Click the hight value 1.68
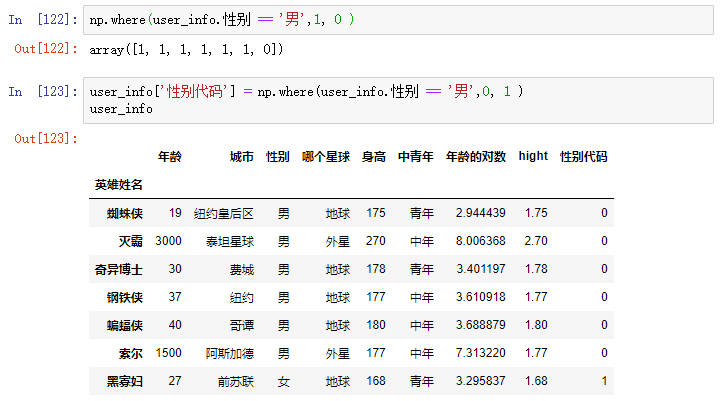Image resolution: width=724 pixels, height=401 pixels. [536, 381]
